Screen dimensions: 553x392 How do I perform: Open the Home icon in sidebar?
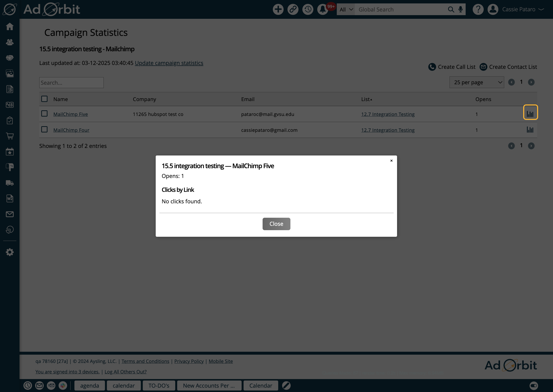(x=10, y=26)
